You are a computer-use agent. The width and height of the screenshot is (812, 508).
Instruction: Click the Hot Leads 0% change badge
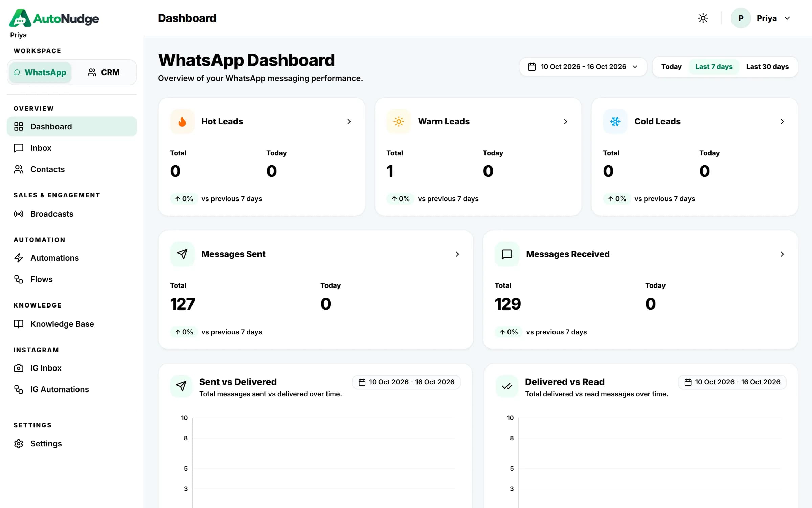pyautogui.click(x=184, y=199)
